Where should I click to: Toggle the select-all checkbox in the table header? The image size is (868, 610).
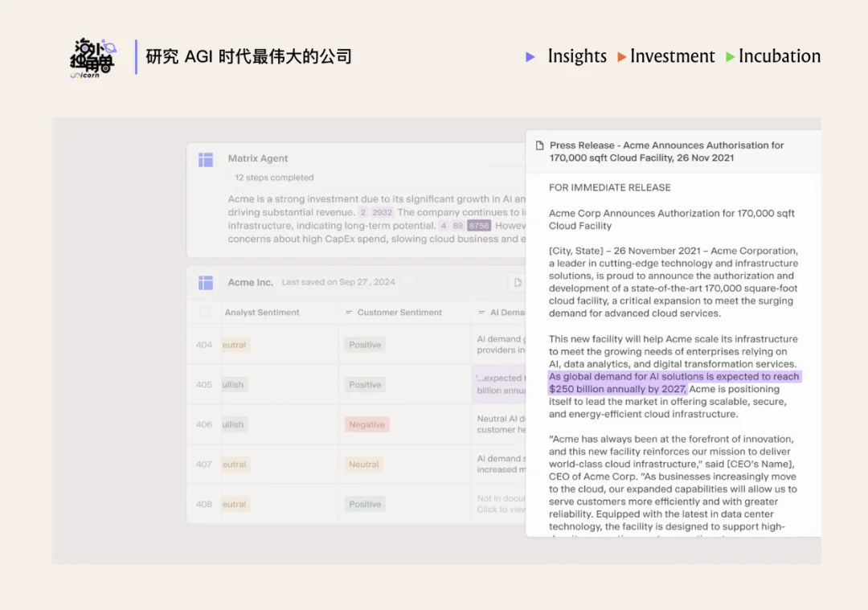click(x=203, y=312)
